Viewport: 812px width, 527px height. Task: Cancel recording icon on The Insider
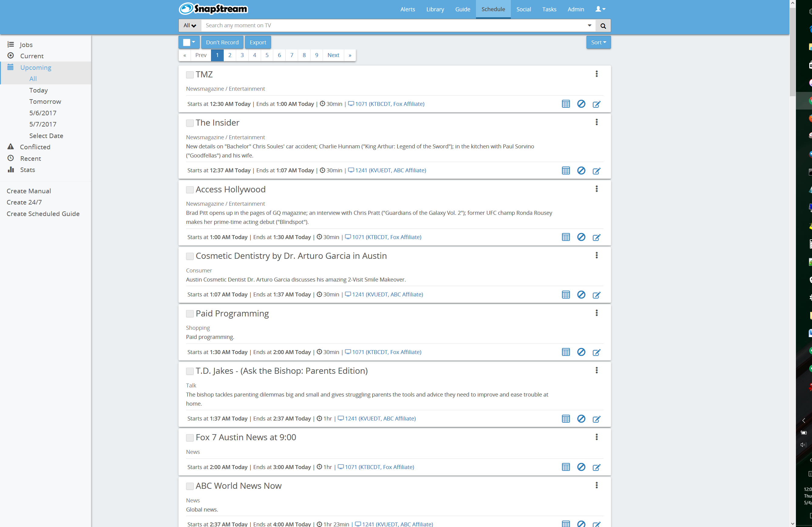tap(581, 171)
